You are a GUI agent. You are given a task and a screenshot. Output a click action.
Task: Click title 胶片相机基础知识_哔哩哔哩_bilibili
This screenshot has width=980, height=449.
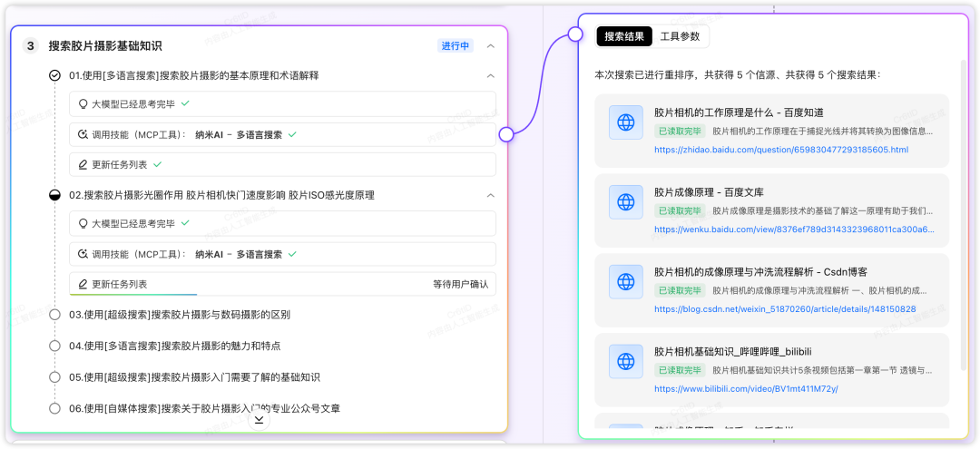(732, 351)
